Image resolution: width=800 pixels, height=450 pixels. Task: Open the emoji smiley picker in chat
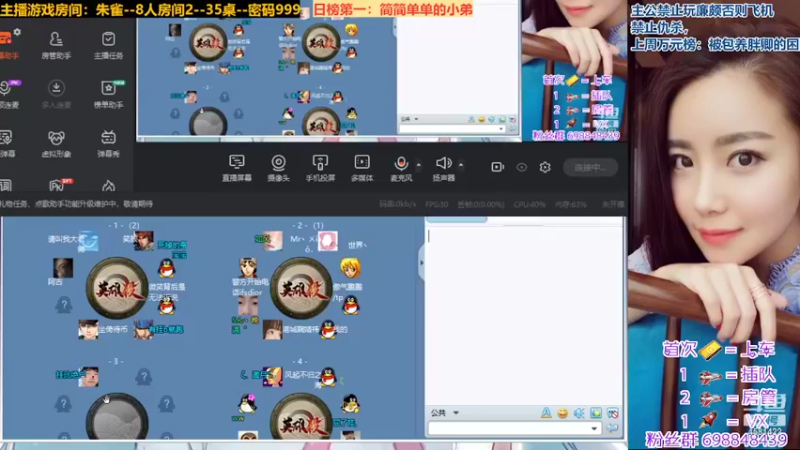pyautogui.click(x=563, y=413)
